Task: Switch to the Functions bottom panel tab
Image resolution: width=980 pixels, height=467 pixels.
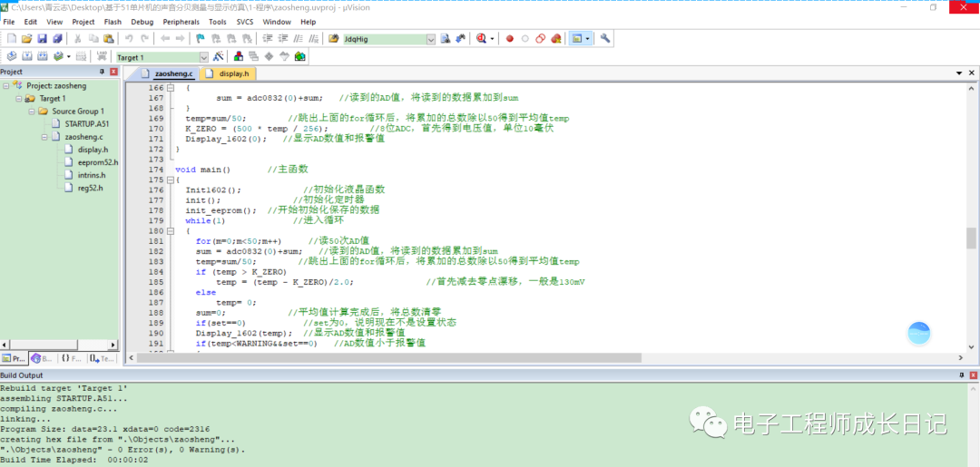Action: pyautogui.click(x=72, y=358)
